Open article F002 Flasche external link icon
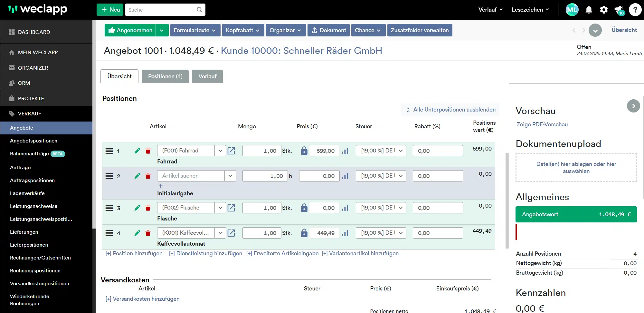 pyautogui.click(x=231, y=208)
